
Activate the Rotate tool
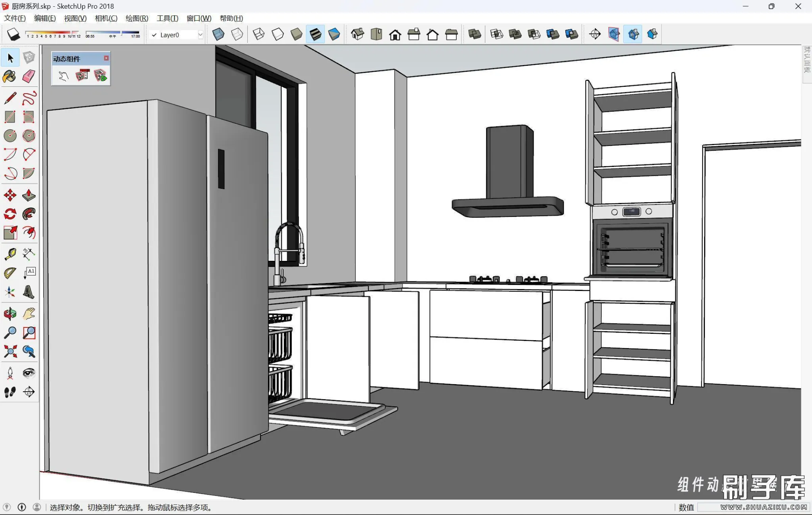click(10, 214)
